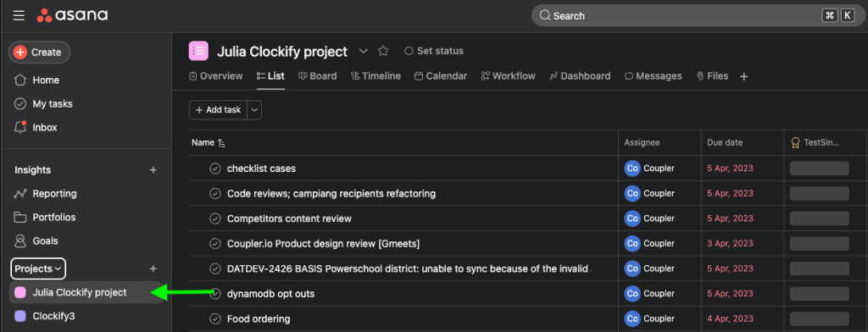Screen dimensions: 868x332
Task: Click the Assignee column header
Action: (x=642, y=143)
